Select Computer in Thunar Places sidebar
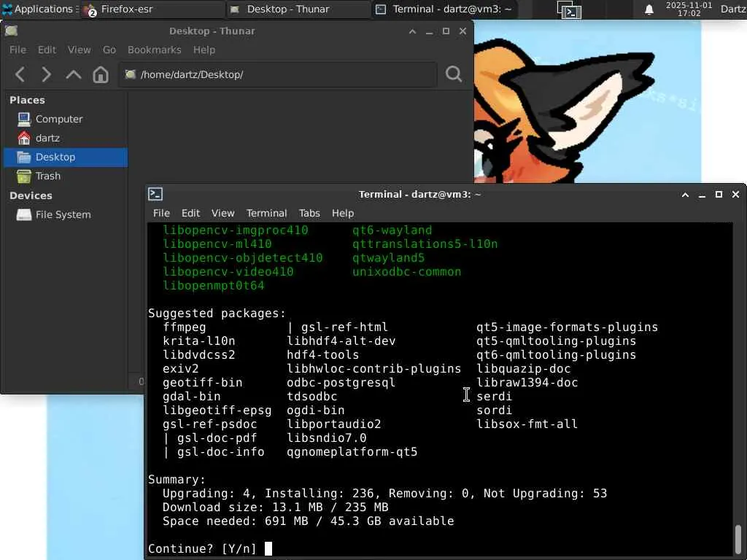 click(x=66, y=119)
